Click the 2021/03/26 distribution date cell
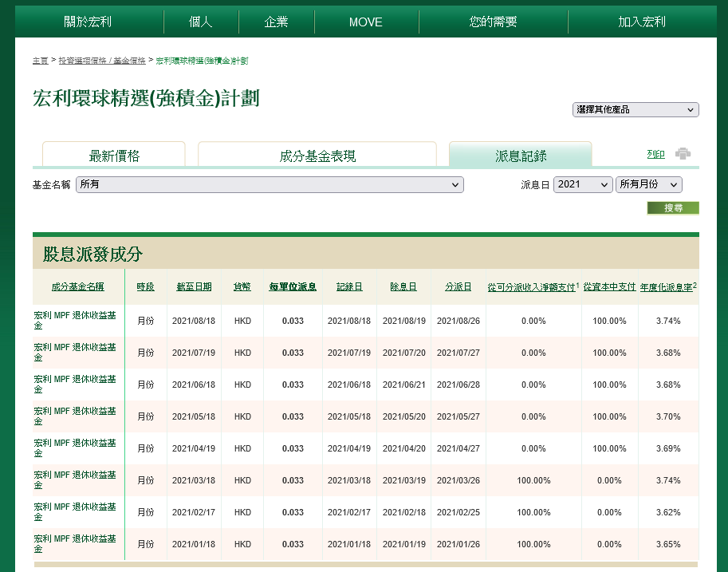Screen dimensions: 728x572 [458, 480]
